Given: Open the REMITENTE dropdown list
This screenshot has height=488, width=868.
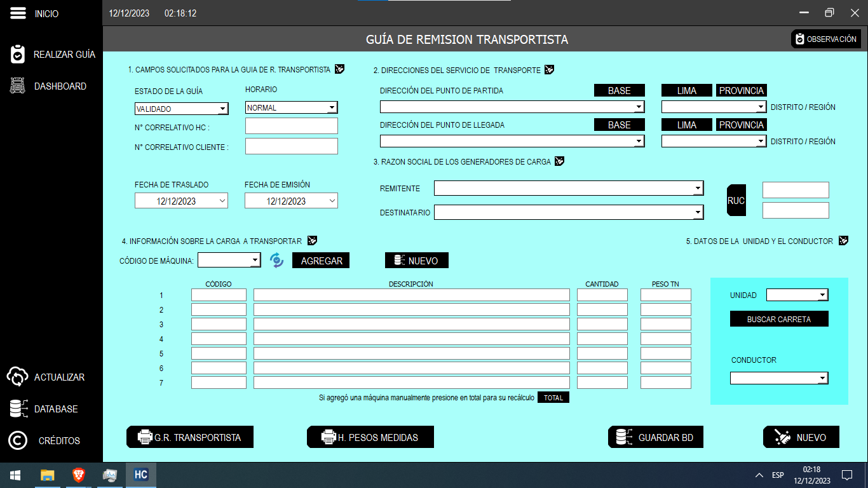Looking at the screenshot, I should (698, 188).
